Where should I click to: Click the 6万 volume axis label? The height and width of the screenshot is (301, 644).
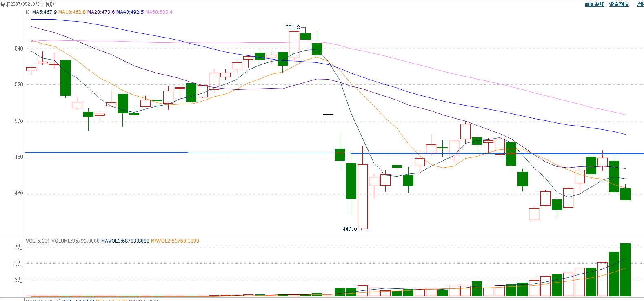click(x=19, y=263)
